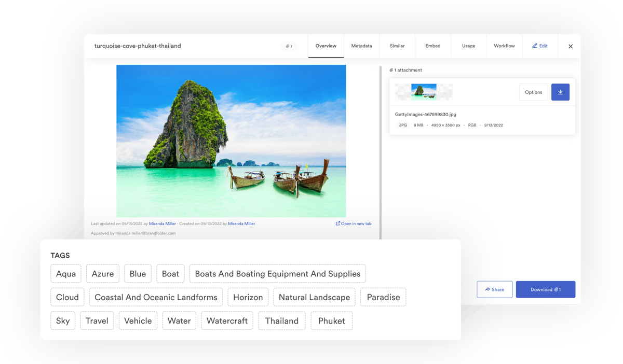Click the Download button at bottom right
The width and height of the screenshot is (623, 364).
[546, 289]
